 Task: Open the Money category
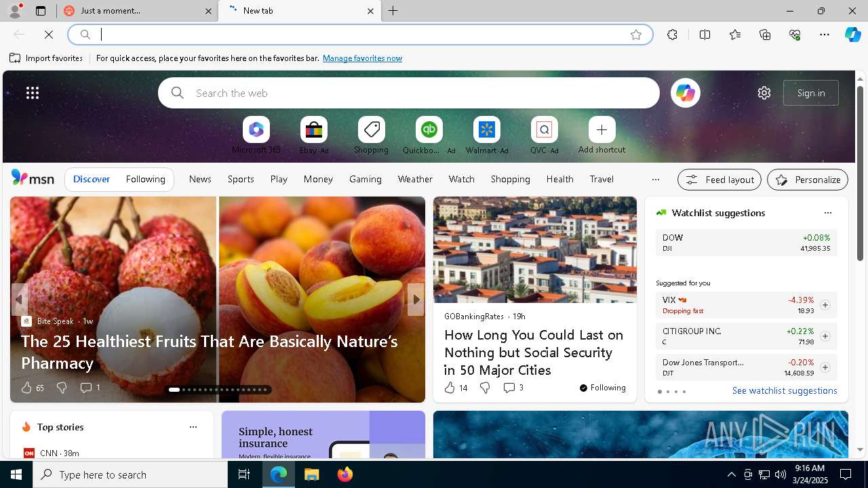pos(318,179)
